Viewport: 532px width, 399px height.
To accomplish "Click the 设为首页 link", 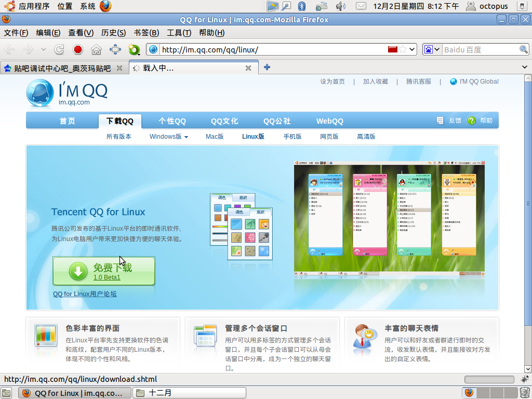I will coord(332,82).
